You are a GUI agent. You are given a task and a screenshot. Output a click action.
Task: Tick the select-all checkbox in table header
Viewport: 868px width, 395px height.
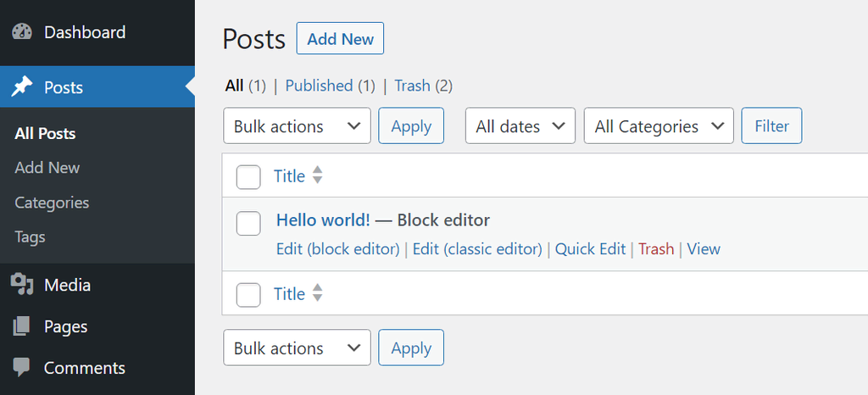pyautogui.click(x=248, y=176)
